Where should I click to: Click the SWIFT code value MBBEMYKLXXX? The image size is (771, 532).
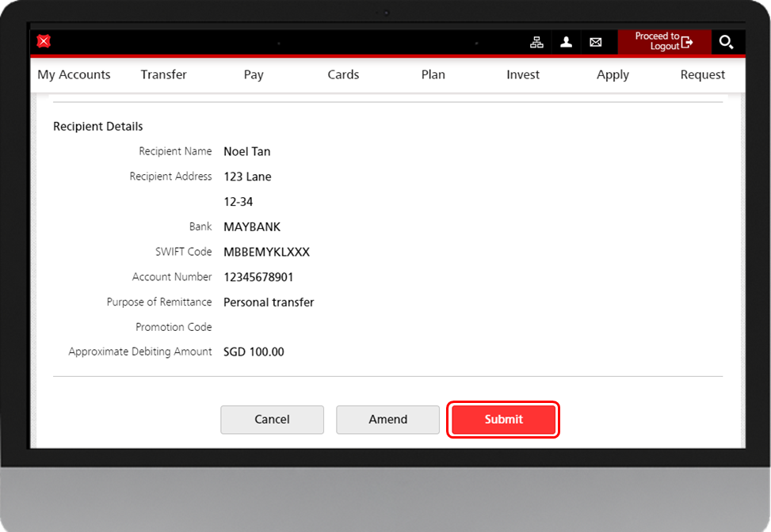click(x=266, y=252)
